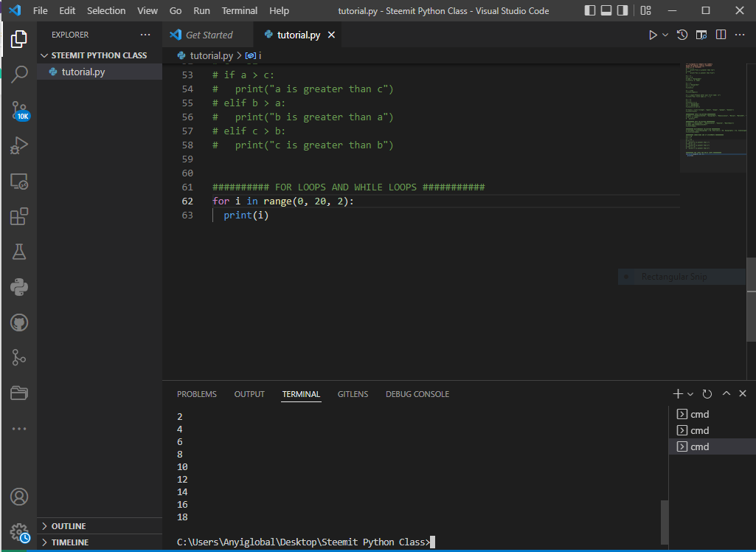Click the Run Python File play button
Screen dimensions: 756x552
click(x=652, y=35)
